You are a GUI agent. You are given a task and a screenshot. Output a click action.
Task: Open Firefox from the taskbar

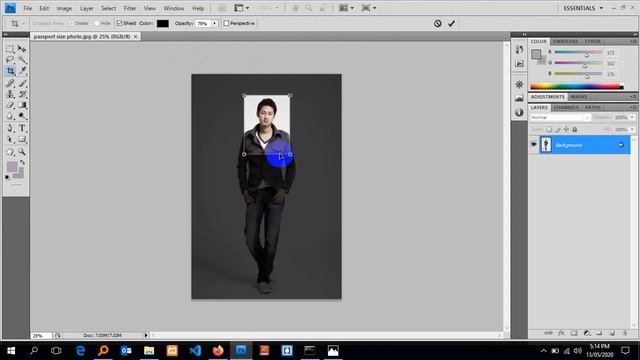pyautogui.click(x=218, y=350)
